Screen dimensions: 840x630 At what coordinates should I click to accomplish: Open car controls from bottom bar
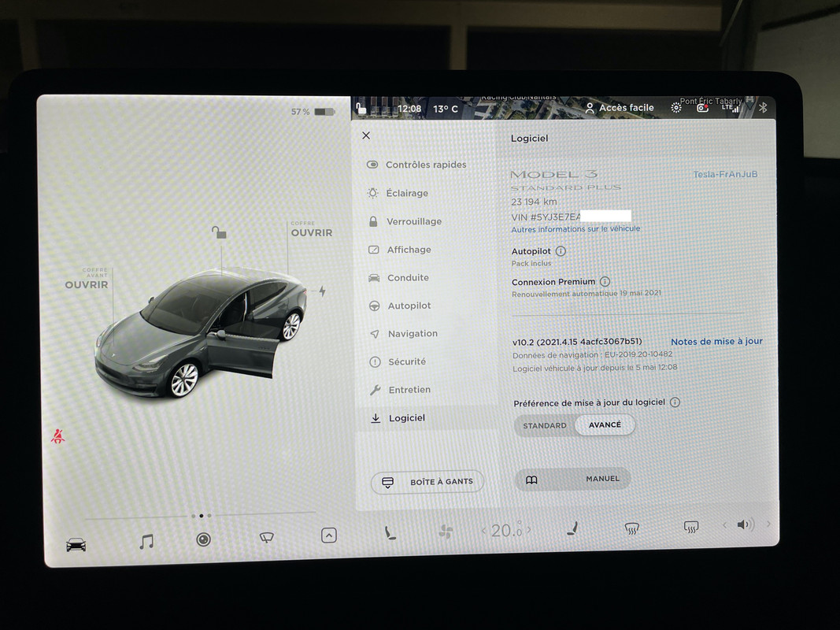coord(76,545)
